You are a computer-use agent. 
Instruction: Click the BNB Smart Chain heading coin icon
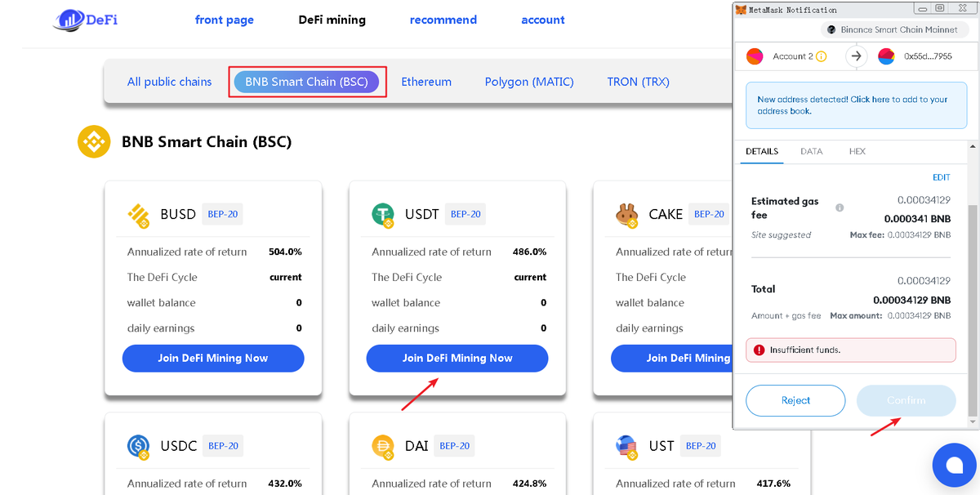(94, 142)
